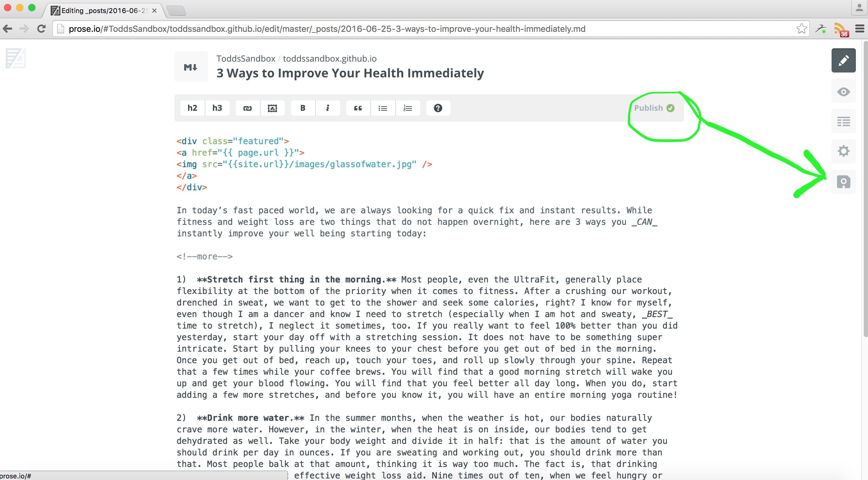Open the RSS extension with 36 badge

point(840,29)
